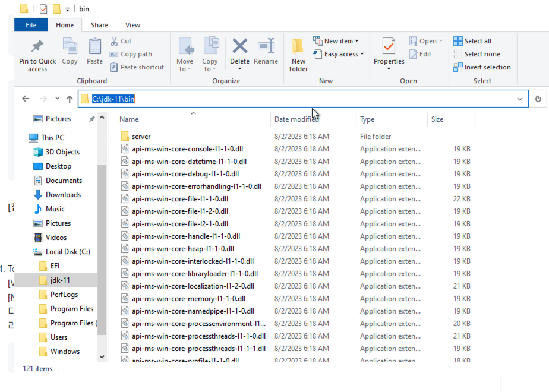Image resolution: width=549 pixels, height=392 pixels.
Task: Open Downloads in navigation pane
Action: click(57, 195)
